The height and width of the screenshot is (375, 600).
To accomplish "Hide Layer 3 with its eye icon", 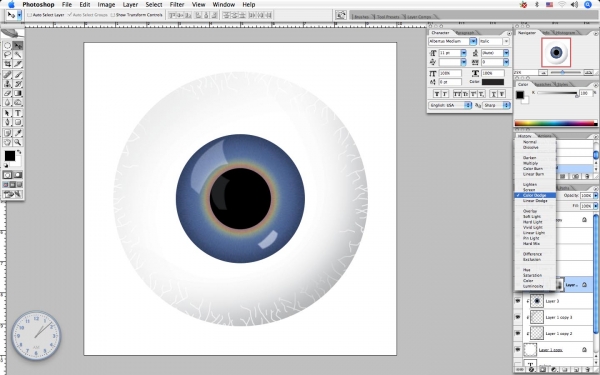I will tap(518, 301).
